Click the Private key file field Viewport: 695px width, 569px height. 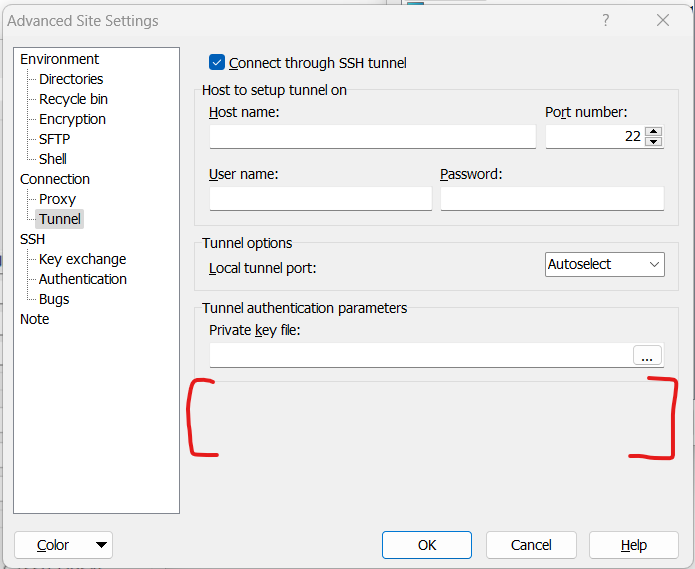[420, 355]
